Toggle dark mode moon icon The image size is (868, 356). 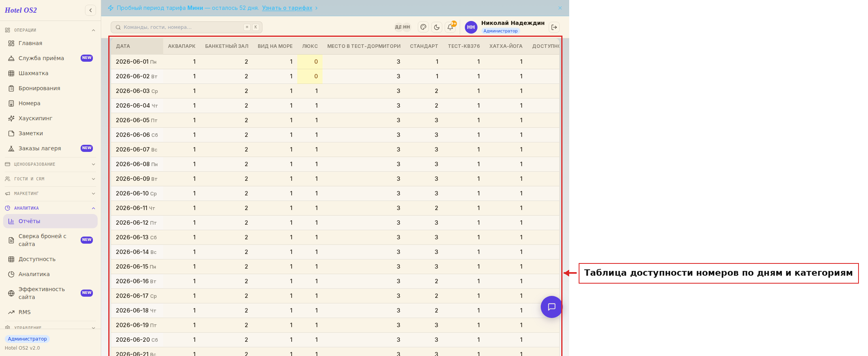click(x=437, y=27)
